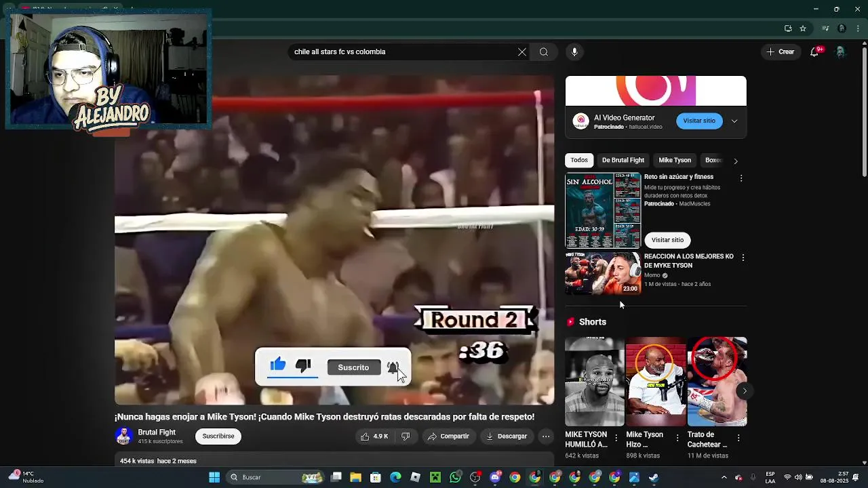This screenshot has height=488, width=868.
Task: Open the weather widget 14°C Nublado
Action: click(x=26, y=477)
